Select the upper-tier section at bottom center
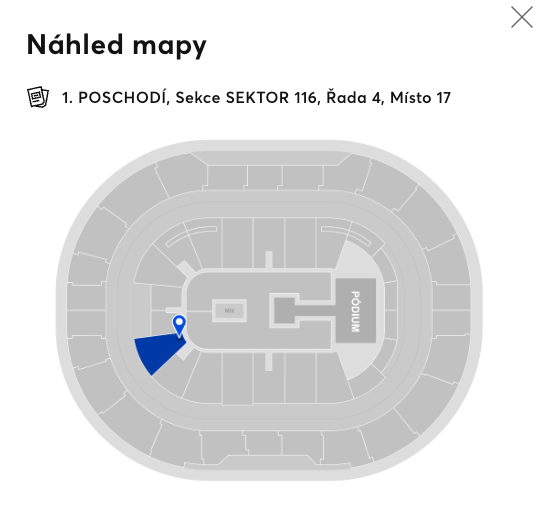 tap(264, 443)
